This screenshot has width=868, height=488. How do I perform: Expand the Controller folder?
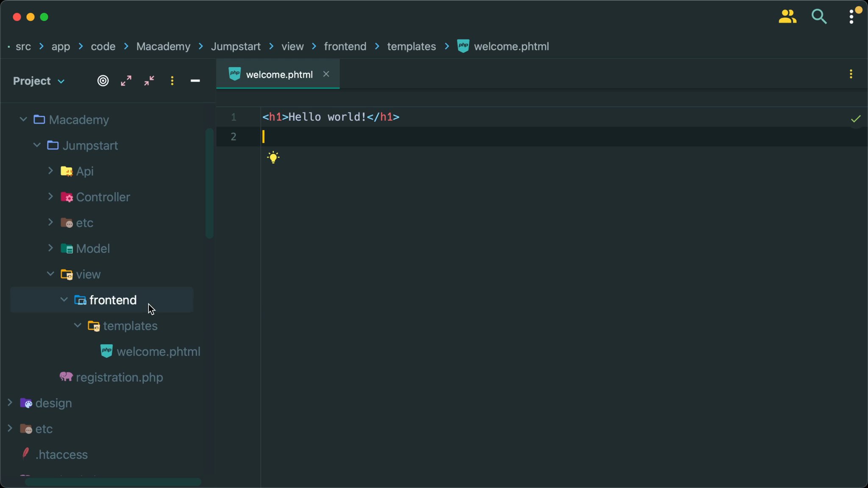click(50, 197)
